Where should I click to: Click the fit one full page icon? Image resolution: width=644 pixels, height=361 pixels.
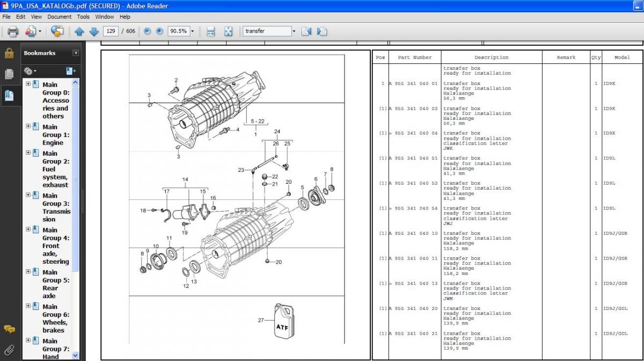coord(228,31)
